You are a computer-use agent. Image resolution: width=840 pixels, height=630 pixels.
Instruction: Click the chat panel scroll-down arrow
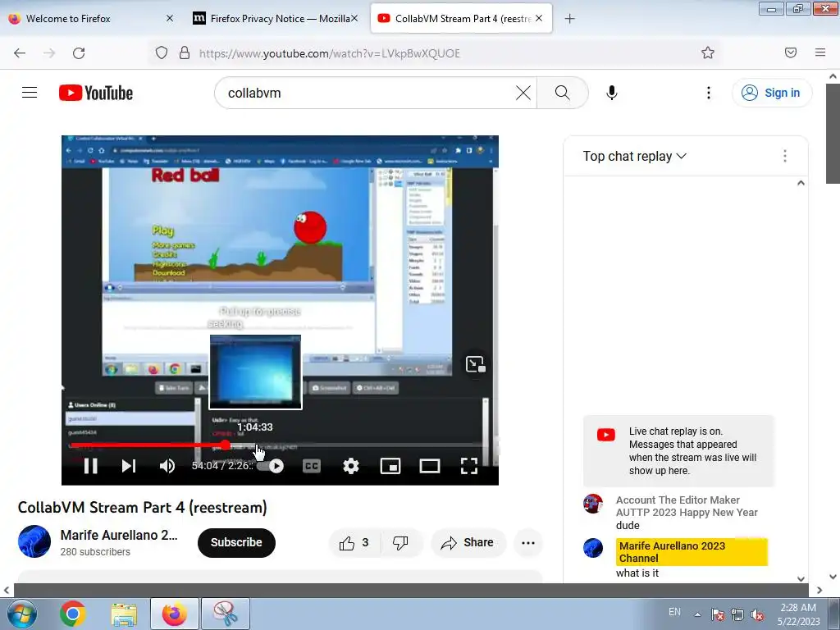point(801,578)
